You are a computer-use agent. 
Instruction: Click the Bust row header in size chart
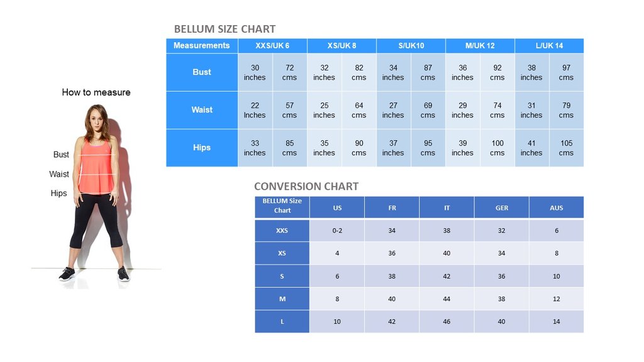tap(202, 72)
